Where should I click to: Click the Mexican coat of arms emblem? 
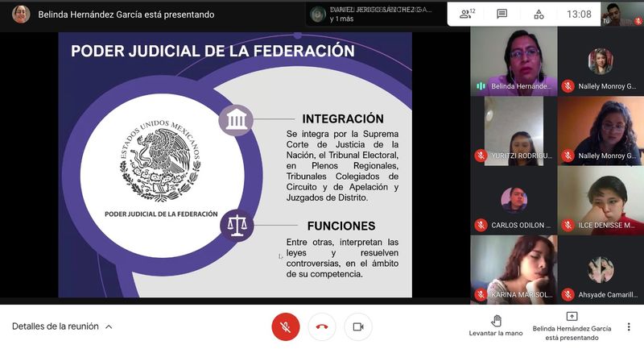160,160
